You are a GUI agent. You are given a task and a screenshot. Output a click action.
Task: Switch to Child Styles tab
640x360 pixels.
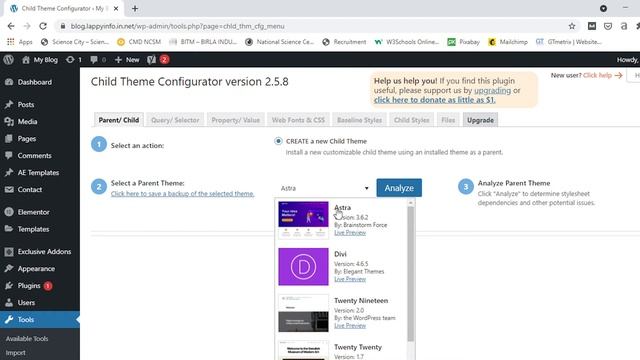click(411, 120)
